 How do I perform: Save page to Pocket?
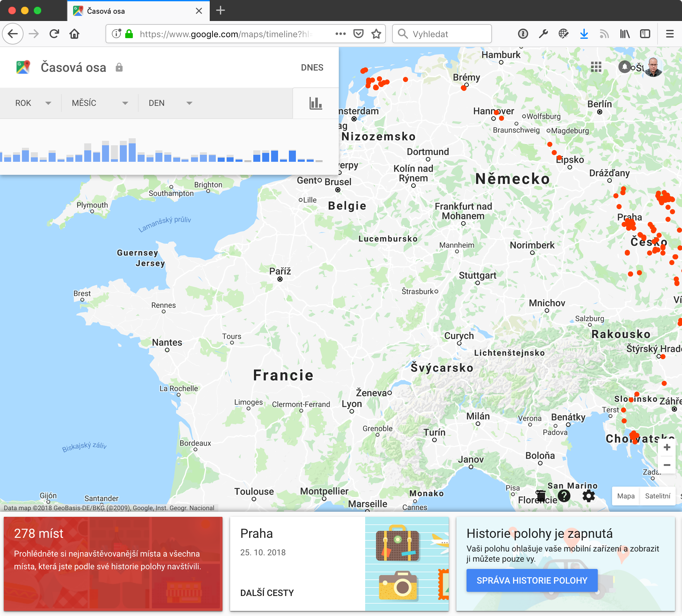click(x=358, y=34)
